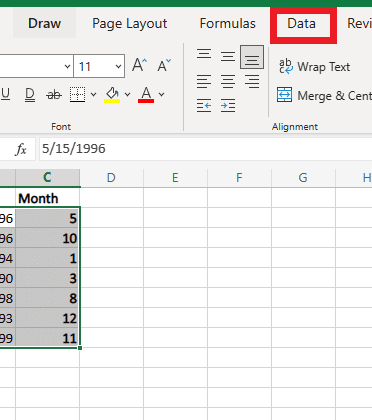Screen dimensions: 372x420
Task: Select the cell with month value 11
Action: 47,338
